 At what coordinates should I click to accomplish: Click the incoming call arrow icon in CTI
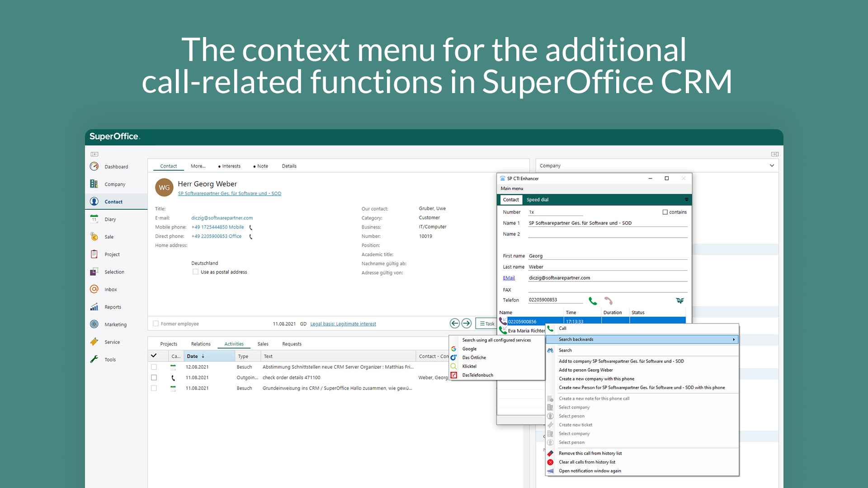505,321
